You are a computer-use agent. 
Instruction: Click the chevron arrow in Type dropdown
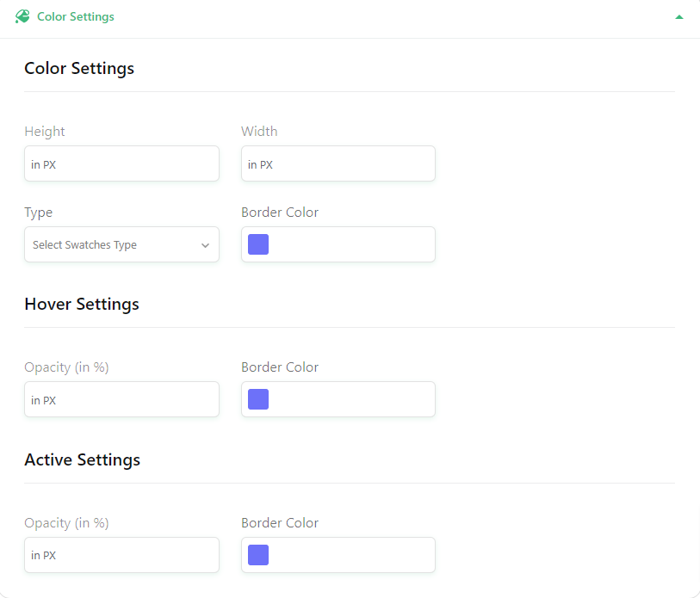pos(206,245)
